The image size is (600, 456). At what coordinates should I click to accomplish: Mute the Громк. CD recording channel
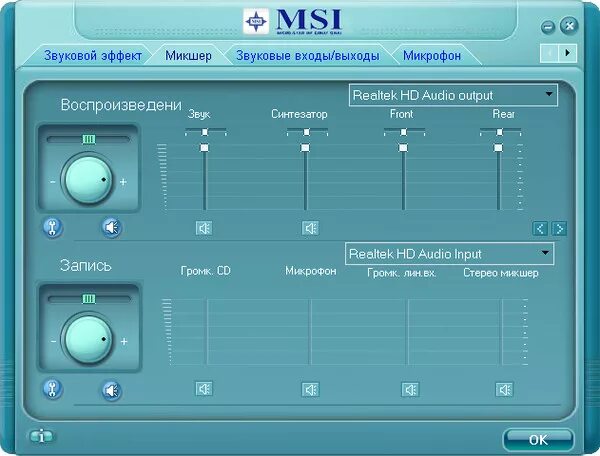(204, 389)
